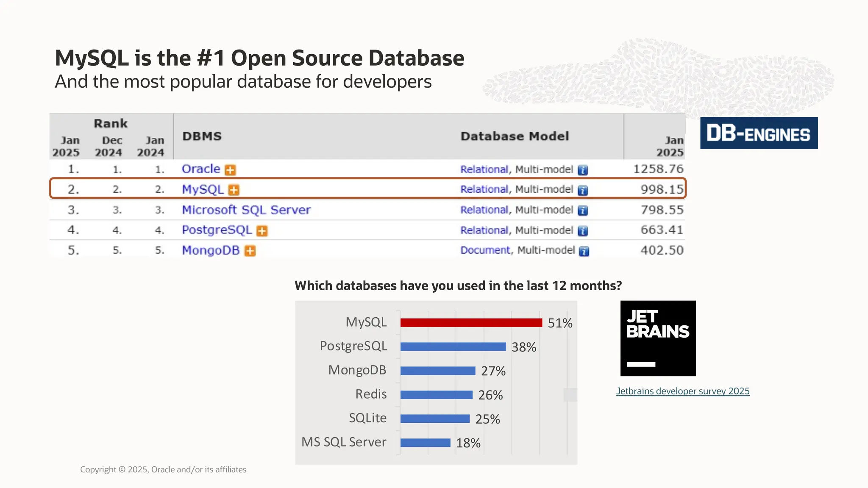Click the 51% label in the chart
Image resolution: width=868 pixels, height=488 pixels.
(x=560, y=323)
